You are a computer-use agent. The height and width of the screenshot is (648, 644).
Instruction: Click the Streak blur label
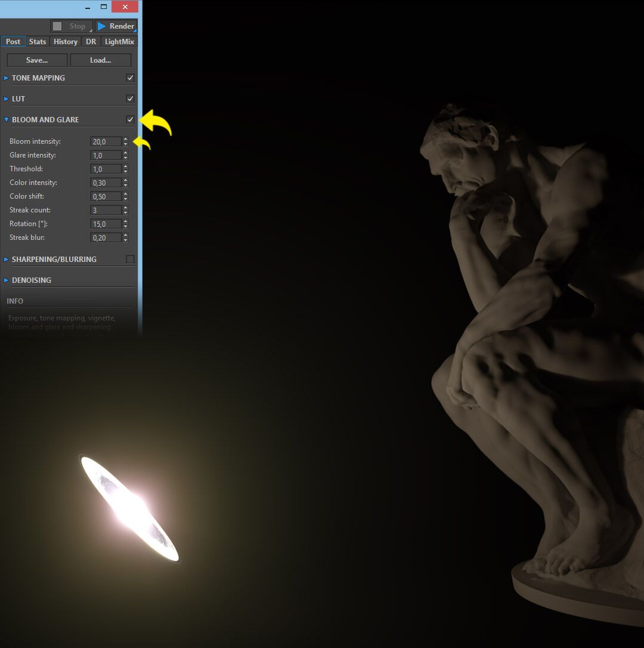27,237
